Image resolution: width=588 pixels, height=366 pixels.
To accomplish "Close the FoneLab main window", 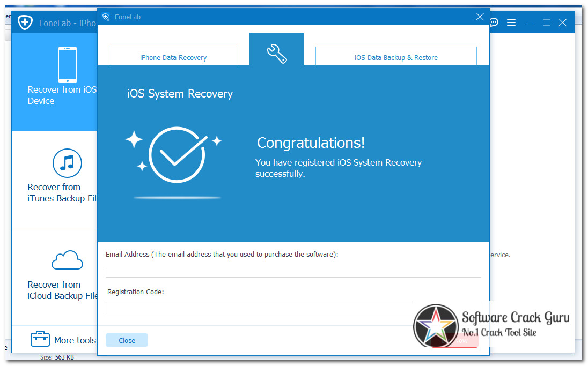I will click(x=562, y=23).
